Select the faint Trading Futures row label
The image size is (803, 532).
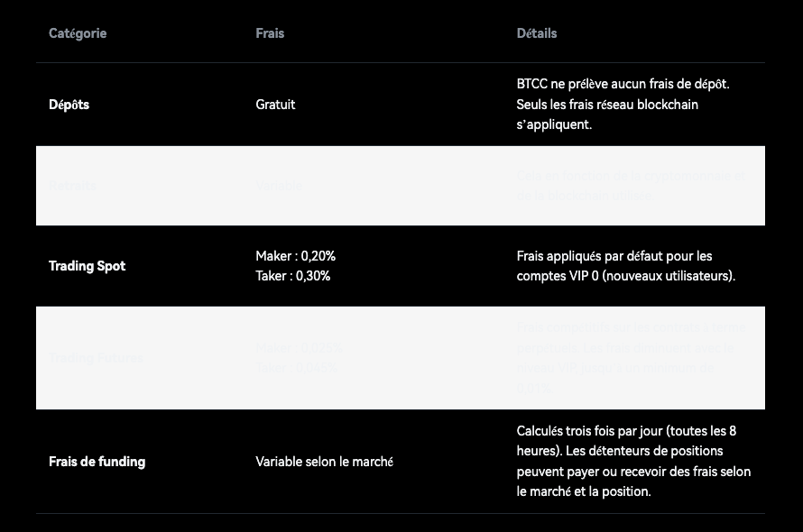96,358
